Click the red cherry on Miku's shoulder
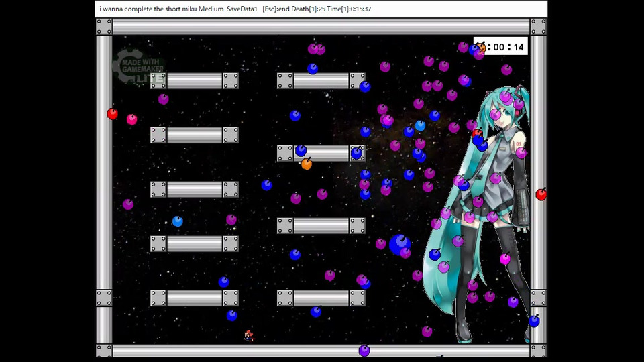This screenshot has height=362, width=644. (x=477, y=133)
